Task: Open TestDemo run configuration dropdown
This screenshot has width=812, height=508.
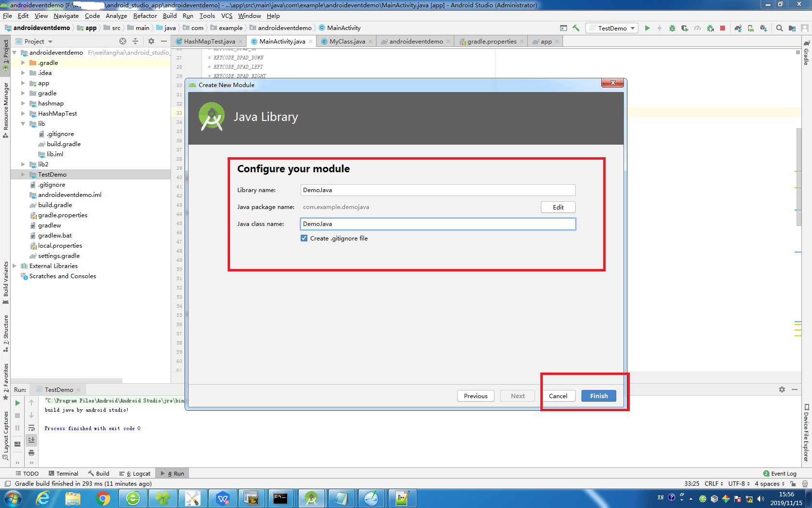Action: click(x=612, y=28)
